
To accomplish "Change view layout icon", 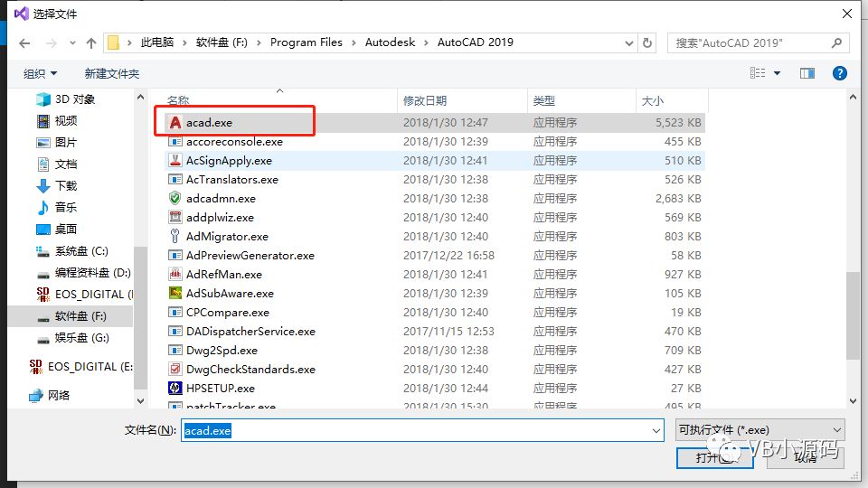I will tap(758, 73).
